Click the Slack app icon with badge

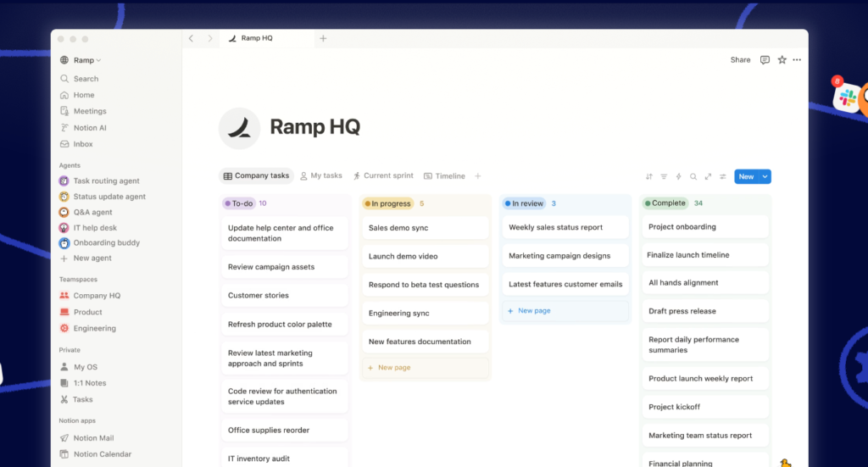[x=847, y=97]
